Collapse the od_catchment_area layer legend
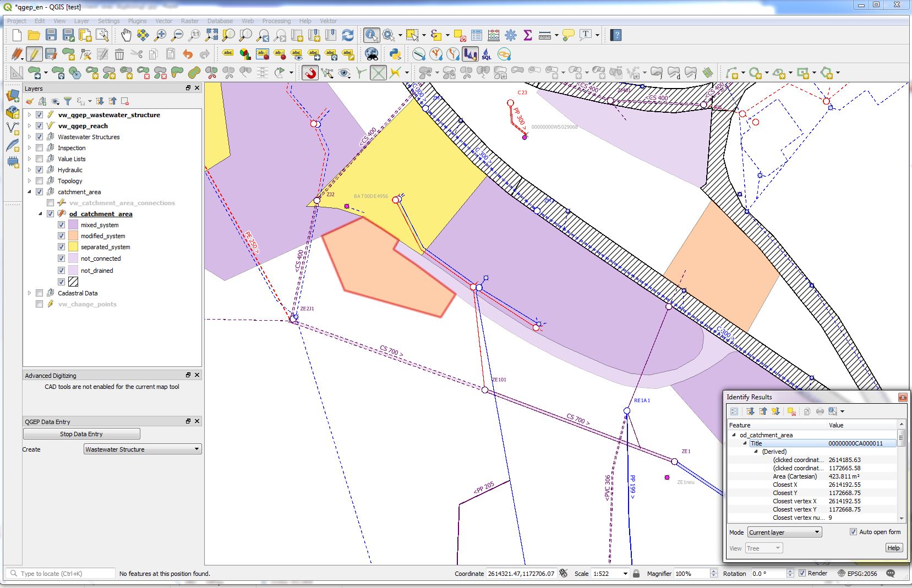 click(x=40, y=214)
